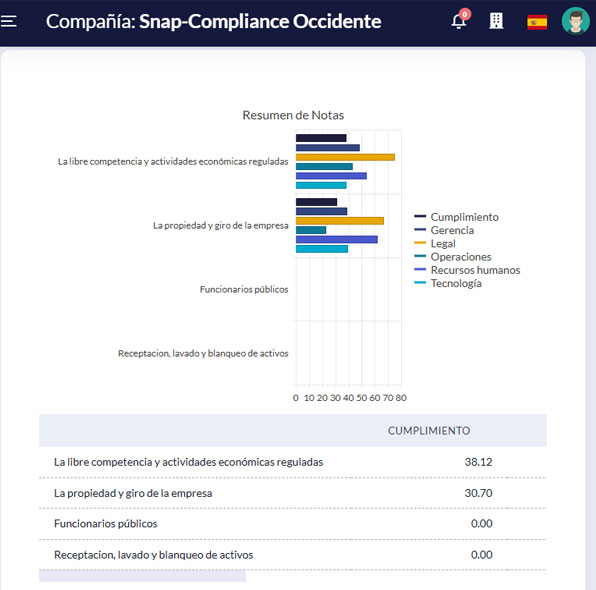The width and height of the screenshot is (596, 590).
Task: Toggle Cumplimiento series in chart legend
Action: pos(457,217)
